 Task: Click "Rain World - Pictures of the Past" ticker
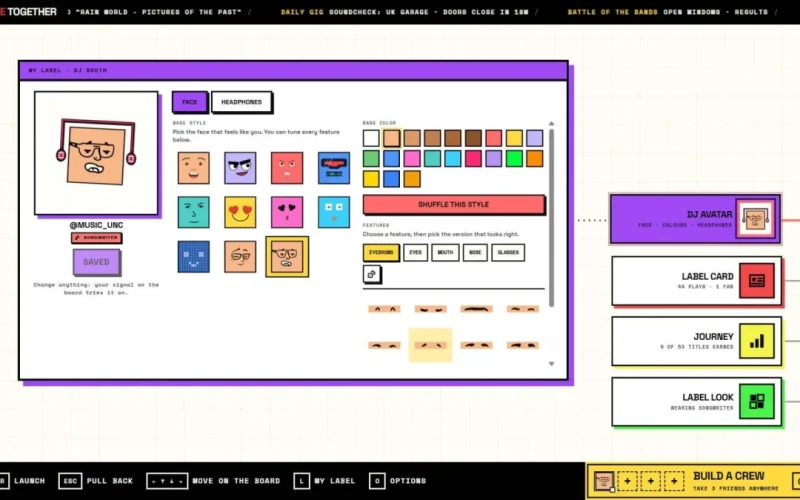click(x=158, y=12)
